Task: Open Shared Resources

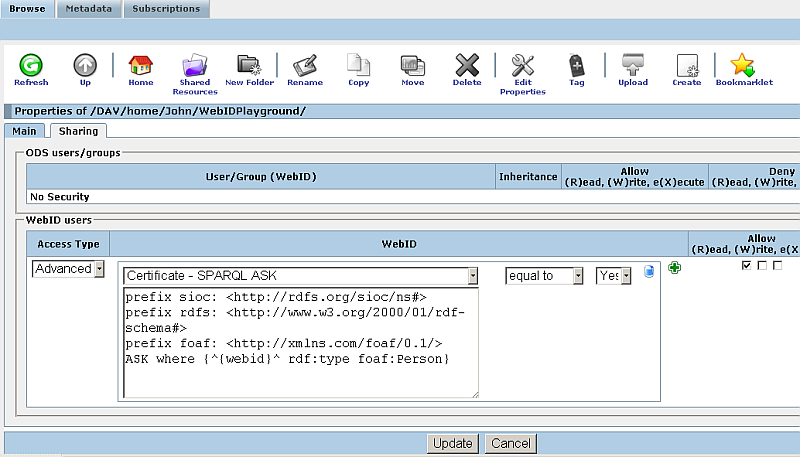Action: point(194,66)
